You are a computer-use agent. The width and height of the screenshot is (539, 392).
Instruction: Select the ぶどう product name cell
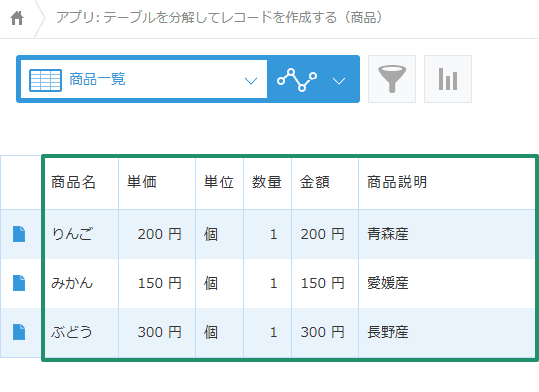pyautogui.click(x=81, y=332)
